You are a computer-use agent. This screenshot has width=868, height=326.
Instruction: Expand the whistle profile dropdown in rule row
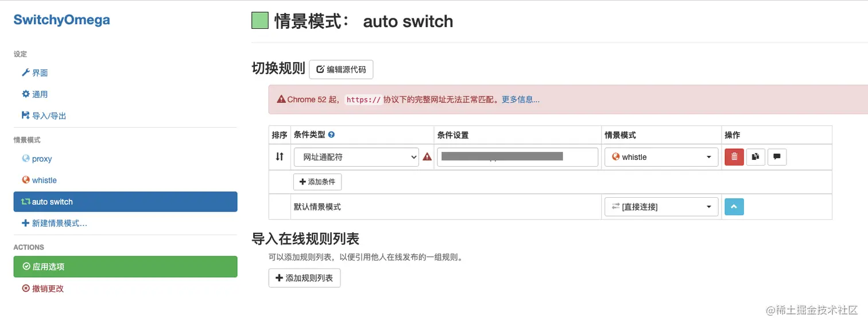coord(661,157)
